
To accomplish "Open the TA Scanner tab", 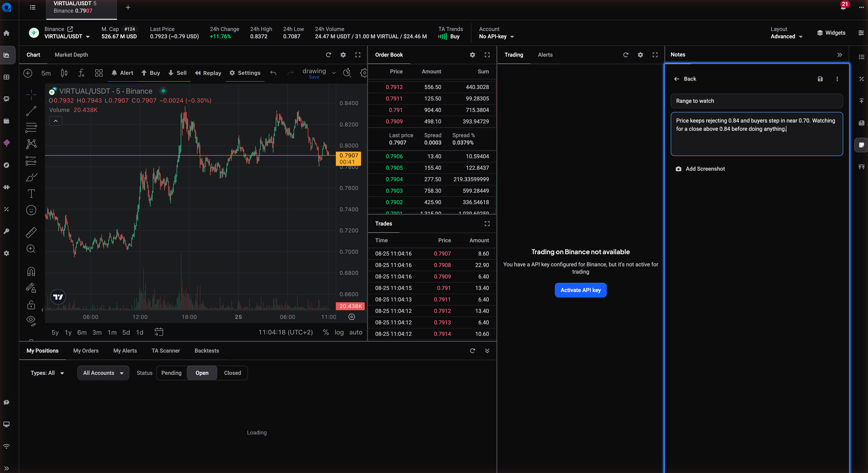I will 166,351.
